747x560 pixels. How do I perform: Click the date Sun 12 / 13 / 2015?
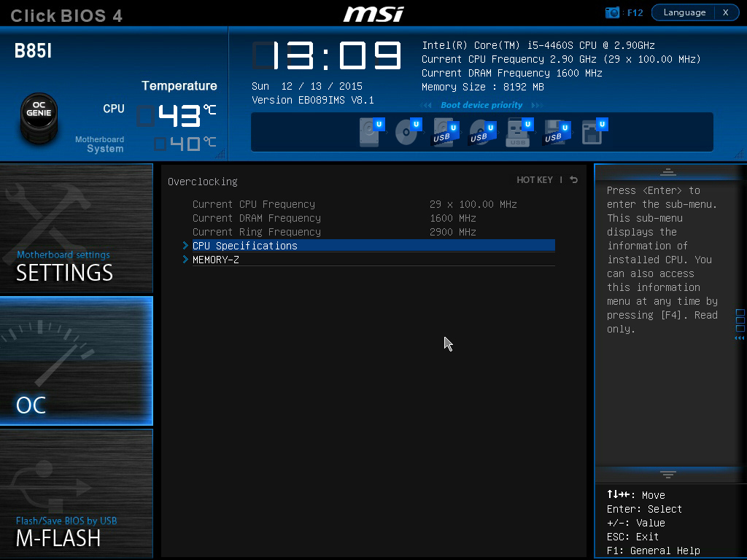[307, 86]
